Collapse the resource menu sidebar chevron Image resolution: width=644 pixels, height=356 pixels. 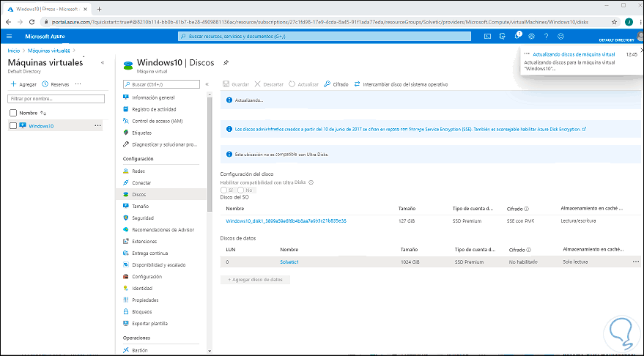[207, 84]
